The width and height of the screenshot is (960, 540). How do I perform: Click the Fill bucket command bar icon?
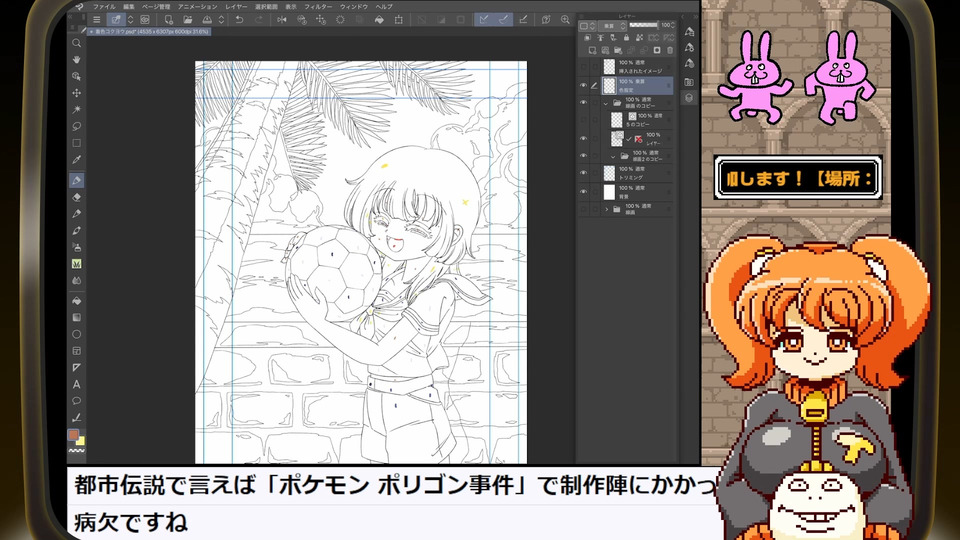(379, 20)
